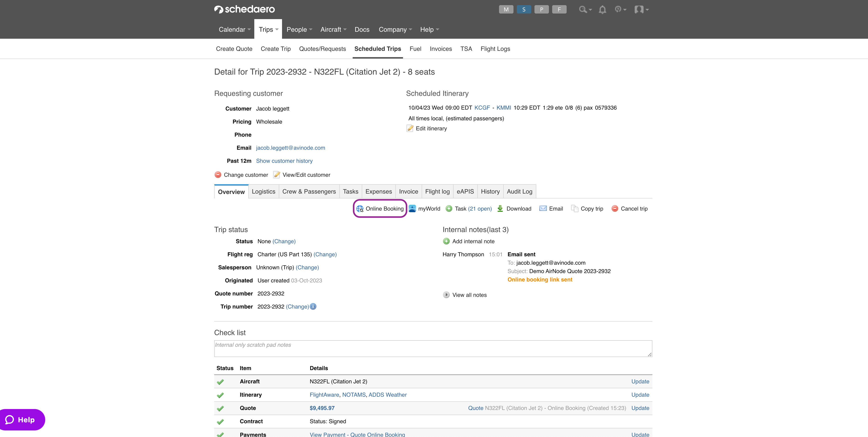This screenshot has height=437, width=868.
Task: Change the Flight reg setting
Action: pyautogui.click(x=325, y=255)
